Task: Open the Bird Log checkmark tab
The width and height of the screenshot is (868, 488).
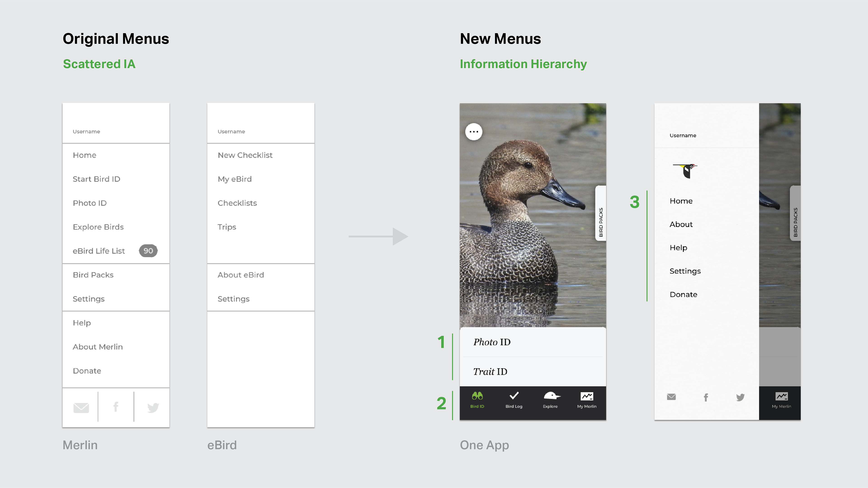Action: (x=514, y=400)
